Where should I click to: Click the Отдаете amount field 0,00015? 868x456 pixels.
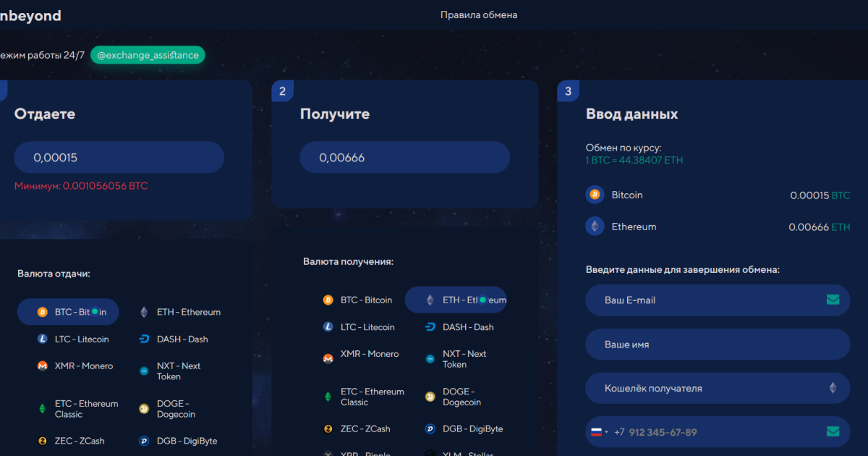click(x=119, y=157)
